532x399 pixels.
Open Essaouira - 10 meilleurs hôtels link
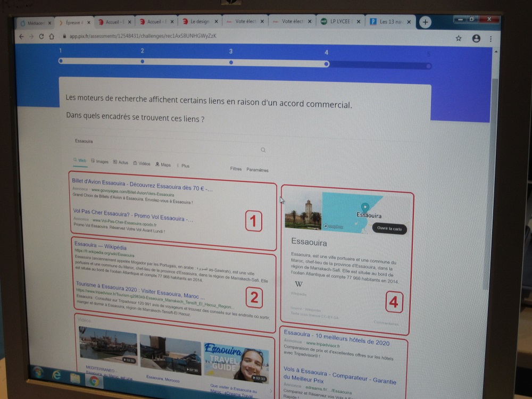click(x=337, y=338)
